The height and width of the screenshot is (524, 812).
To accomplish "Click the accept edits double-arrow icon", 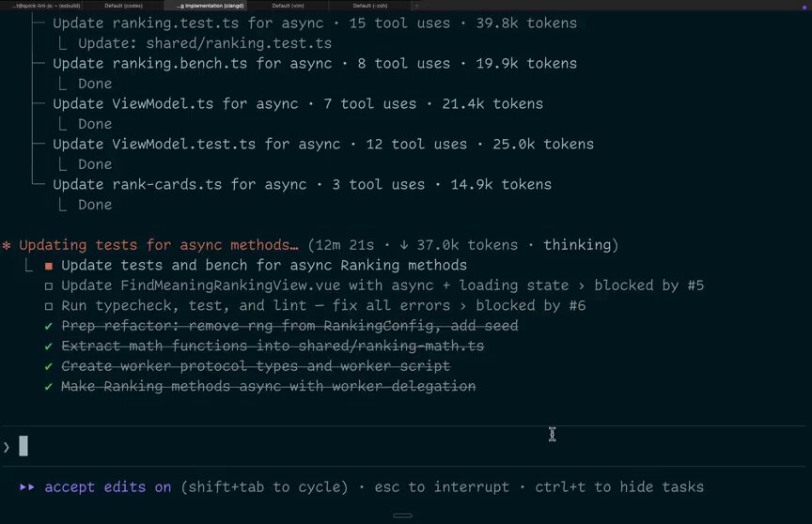I will 27,487.
